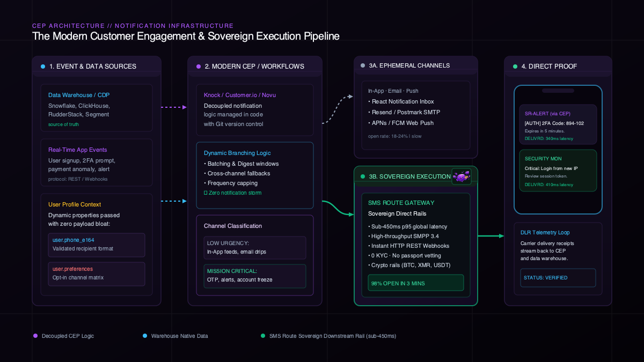
Task: Click the green dot beside 3B. Sovereign Execution
Action: coord(363,176)
